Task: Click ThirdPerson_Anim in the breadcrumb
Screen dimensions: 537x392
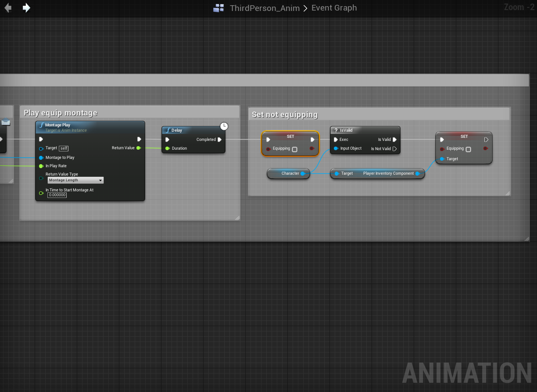Action: (265, 8)
